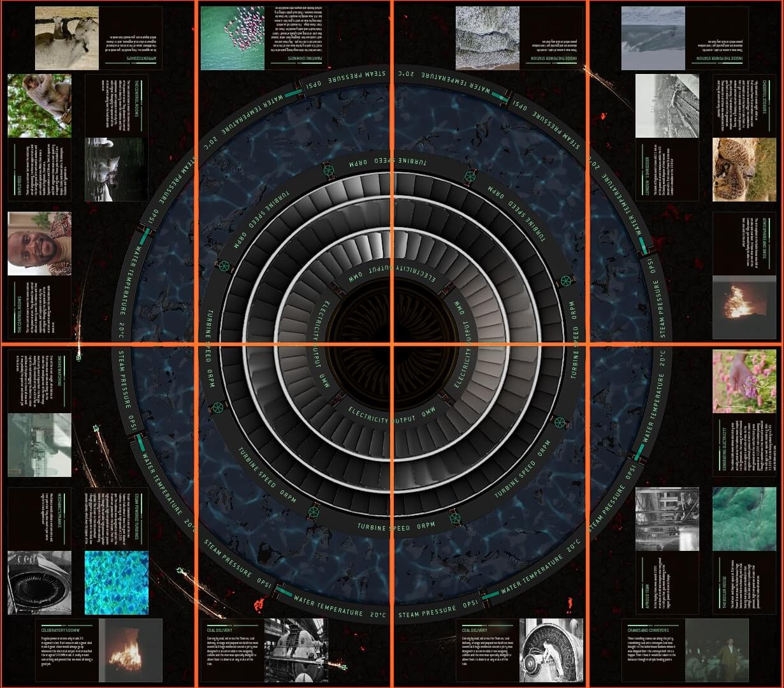Turn the turbine speed valve wheel at ring's top-left
784x688 pixels.
click(328, 170)
